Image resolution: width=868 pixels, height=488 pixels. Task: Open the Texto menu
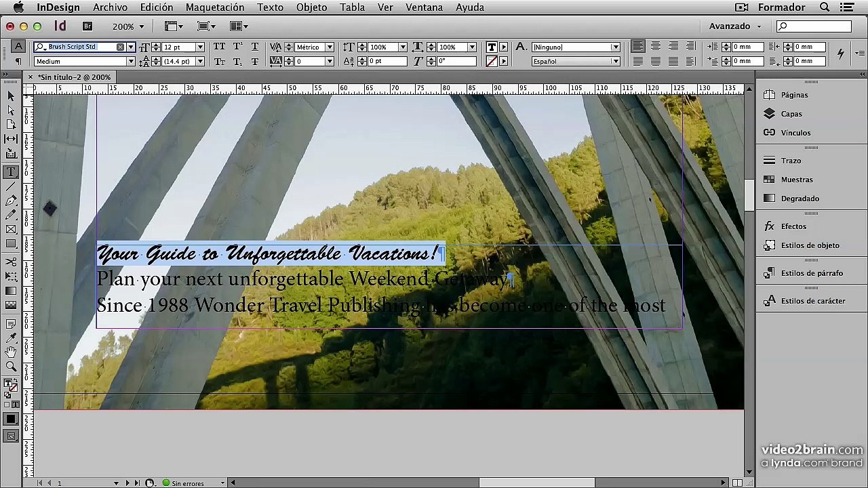pyautogui.click(x=270, y=7)
